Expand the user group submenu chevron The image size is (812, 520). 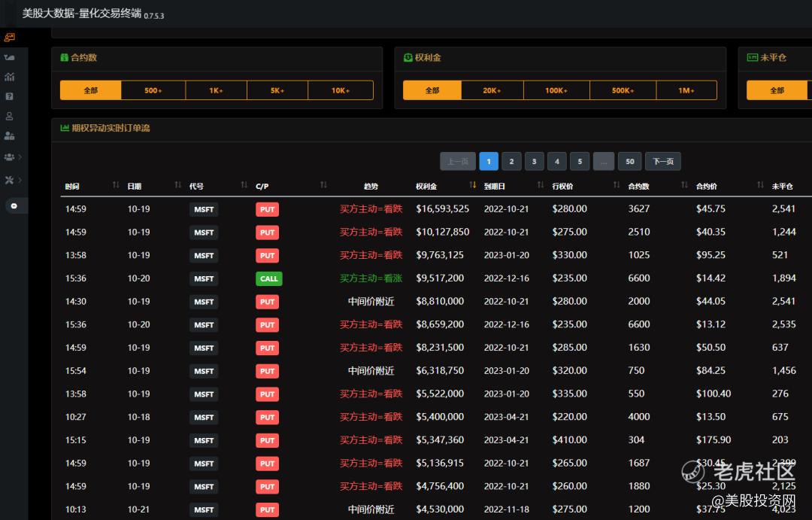click(x=20, y=157)
